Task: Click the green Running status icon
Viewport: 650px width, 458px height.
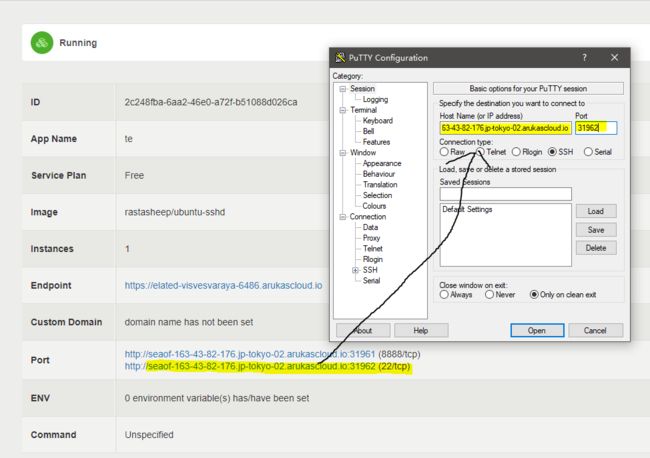Action: pyautogui.click(x=42, y=43)
